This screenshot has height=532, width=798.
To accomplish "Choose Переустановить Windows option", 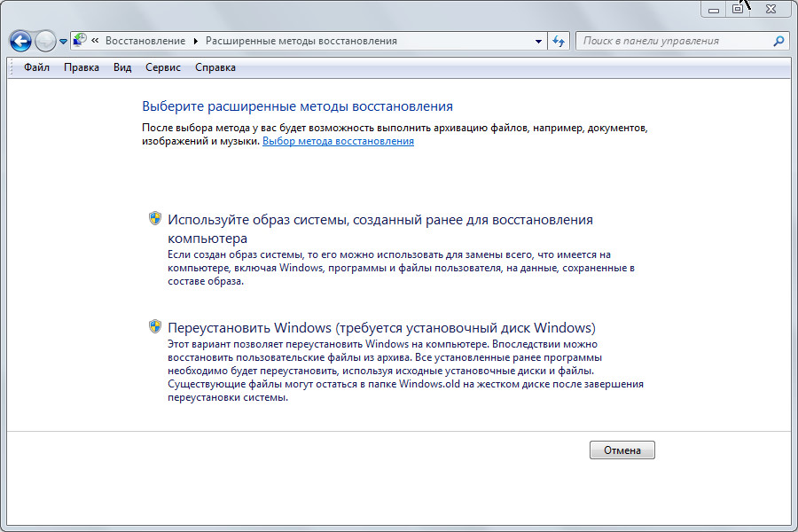I will 381,327.
